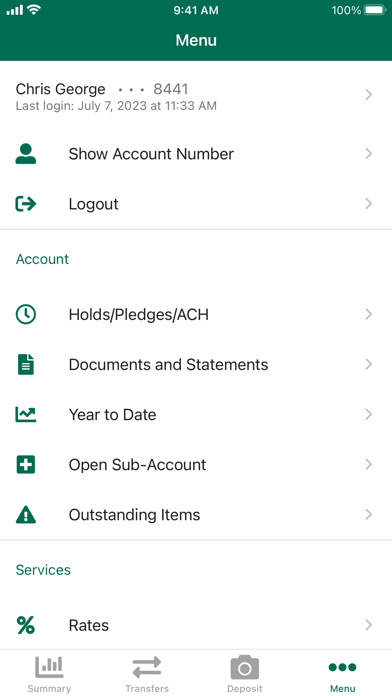Tap the Account section header
The height and width of the screenshot is (696, 392).
[42, 259]
